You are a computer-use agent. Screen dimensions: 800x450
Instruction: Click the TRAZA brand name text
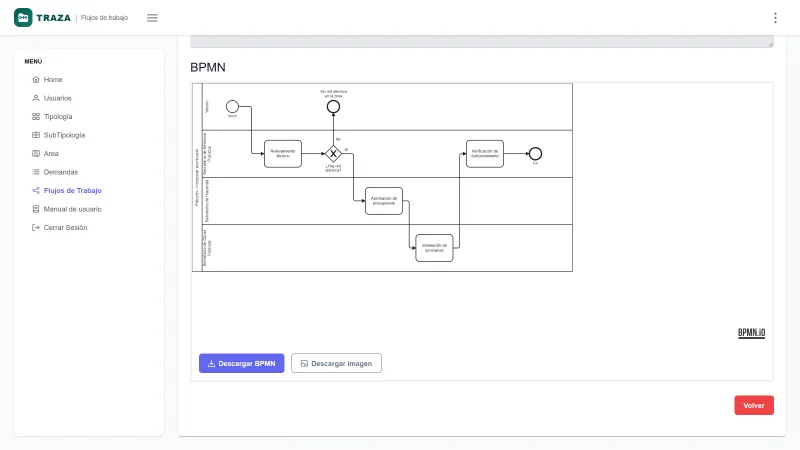tap(54, 18)
